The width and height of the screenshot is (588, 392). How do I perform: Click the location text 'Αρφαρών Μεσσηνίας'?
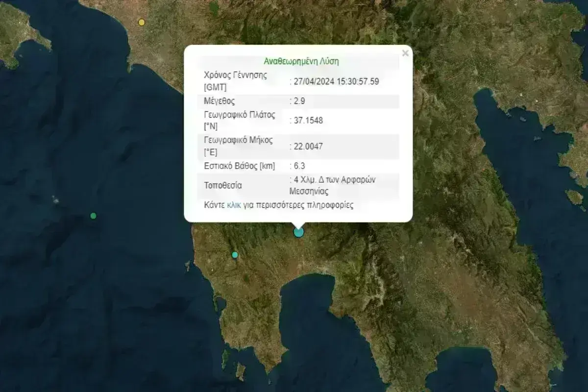[333, 186]
